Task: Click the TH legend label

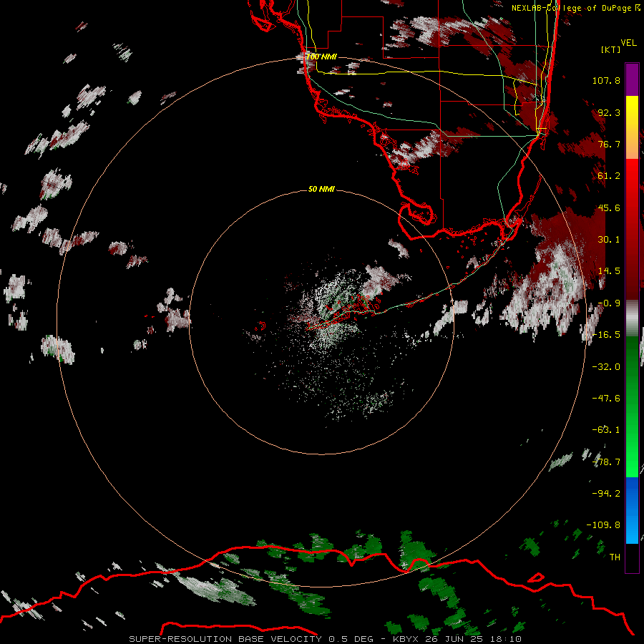Action: (x=615, y=557)
